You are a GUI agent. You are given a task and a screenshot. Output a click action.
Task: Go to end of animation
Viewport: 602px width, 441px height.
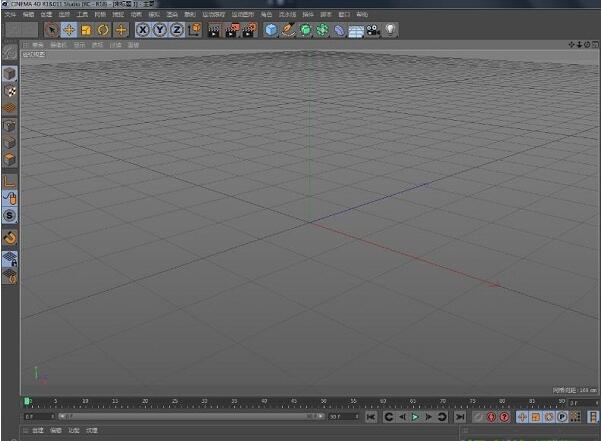pyautogui.click(x=460, y=417)
